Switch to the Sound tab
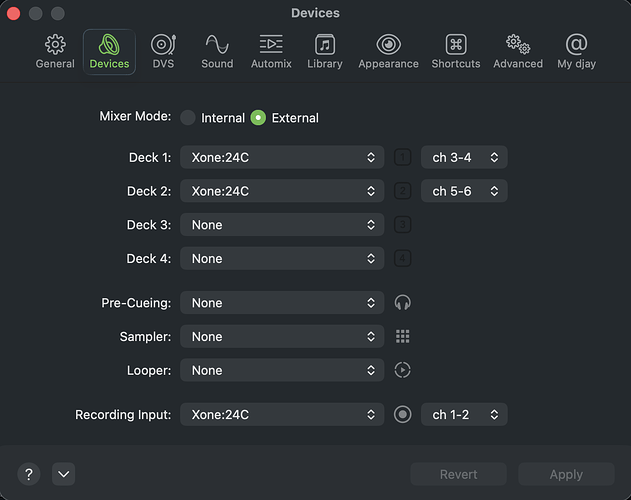The image size is (631, 500). tap(217, 52)
